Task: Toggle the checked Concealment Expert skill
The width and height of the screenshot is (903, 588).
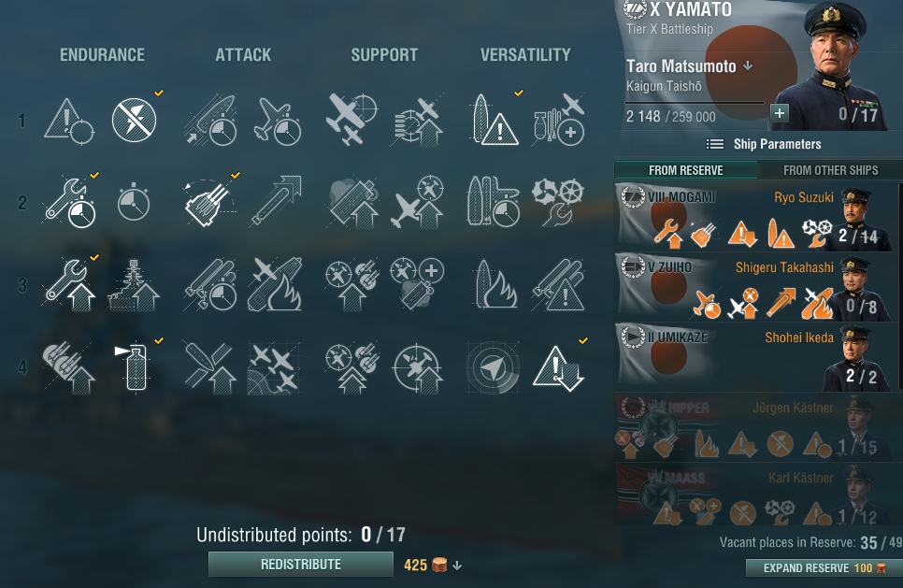Action: [559, 366]
